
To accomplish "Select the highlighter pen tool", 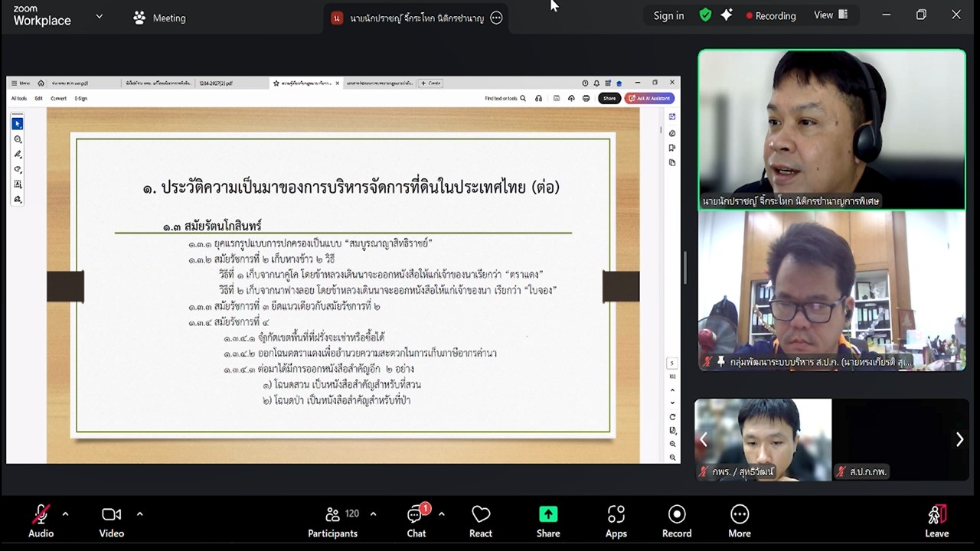I will tap(16, 154).
